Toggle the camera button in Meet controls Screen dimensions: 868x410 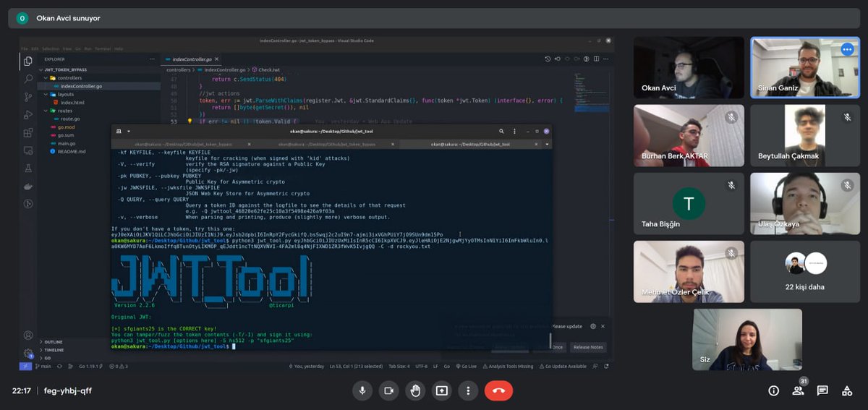[x=388, y=390]
